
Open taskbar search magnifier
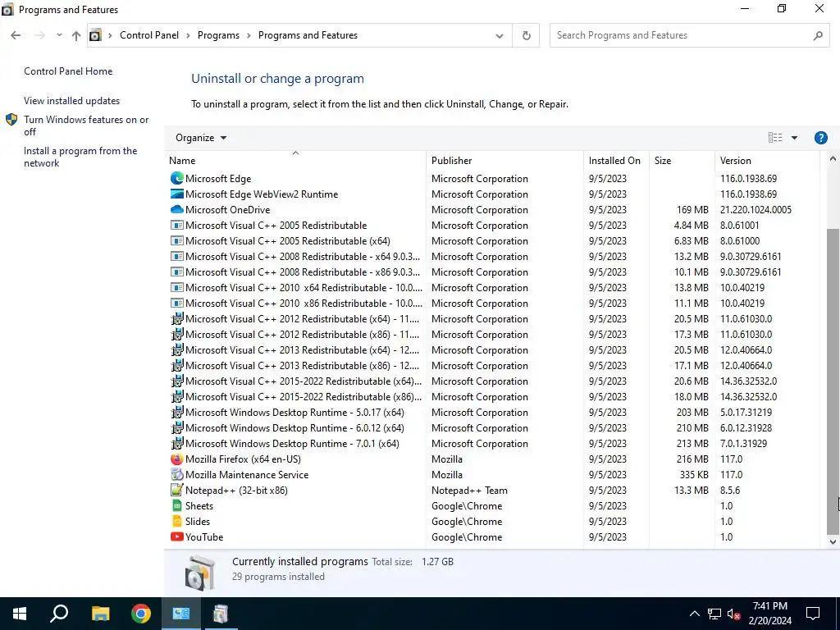(x=59, y=614)
